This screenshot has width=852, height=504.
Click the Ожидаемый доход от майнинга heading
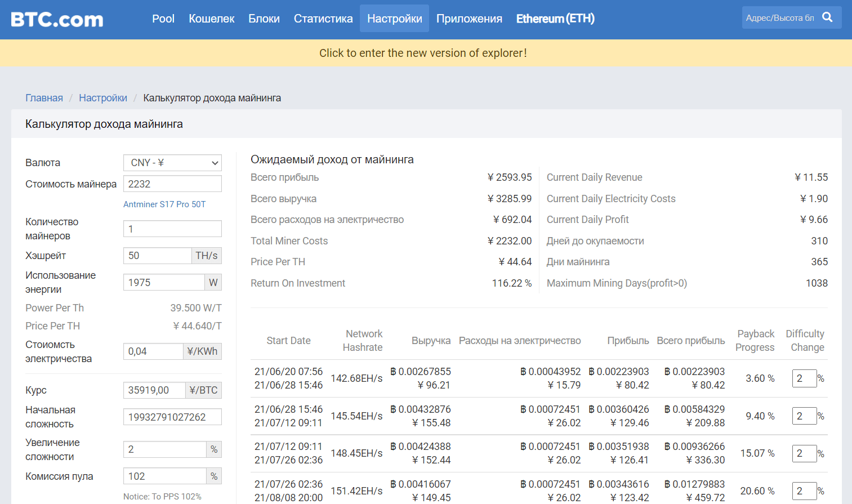click(x=332, y=159)
